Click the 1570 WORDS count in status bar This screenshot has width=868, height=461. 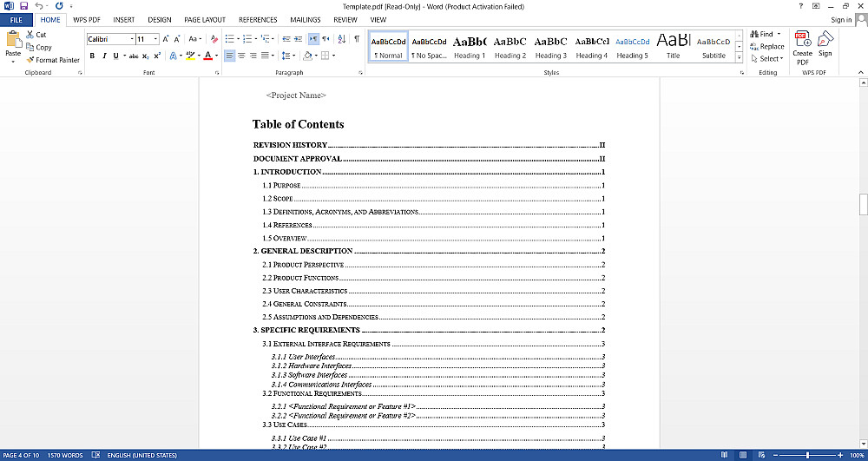(x=65, y=456)
